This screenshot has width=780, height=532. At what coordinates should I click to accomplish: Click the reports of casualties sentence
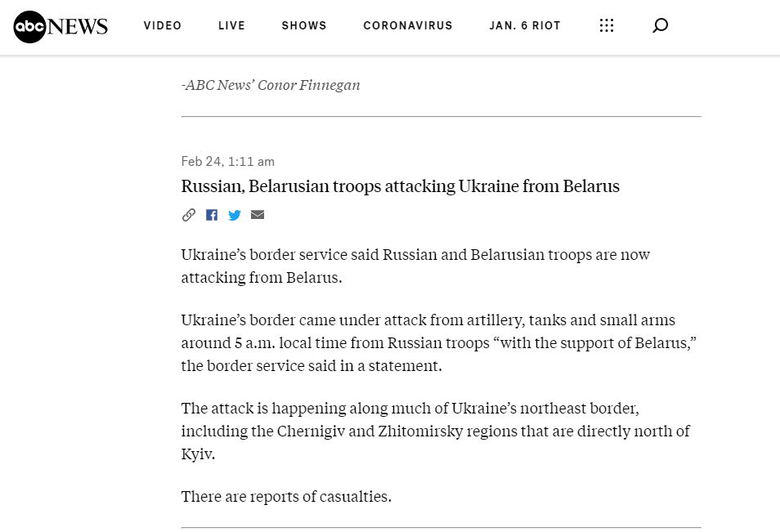[x=286, y=497]
